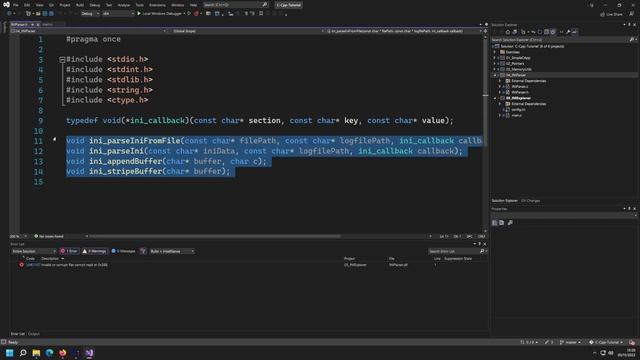Start debugging with the green play arrow
This screenshot has width=640, height=360.
(x=139, y=13)
